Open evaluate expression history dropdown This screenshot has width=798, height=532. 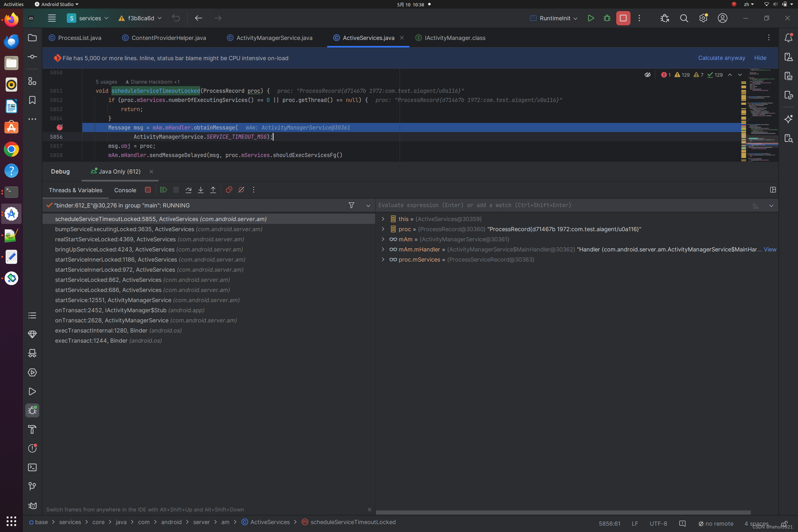pyautogui.click(x=771, y=206)
